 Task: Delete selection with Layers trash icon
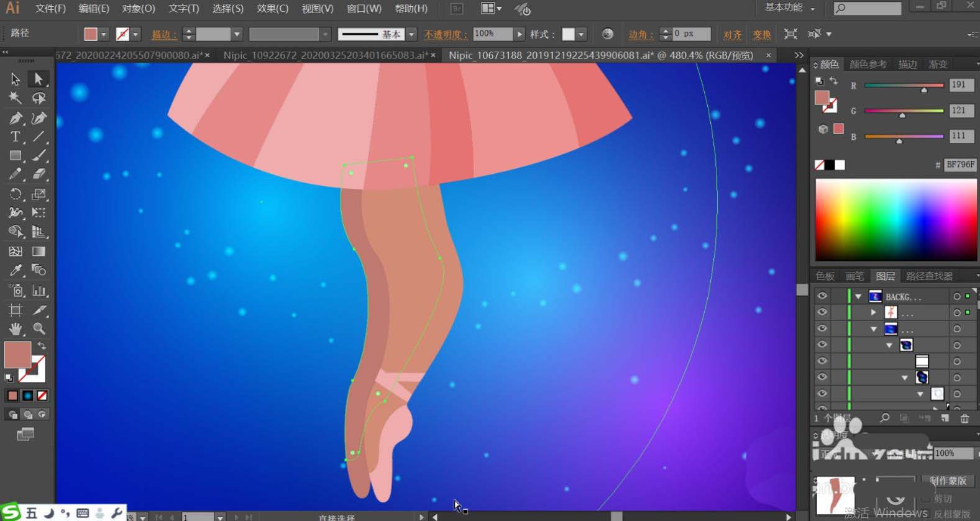(x=964, y=419)
